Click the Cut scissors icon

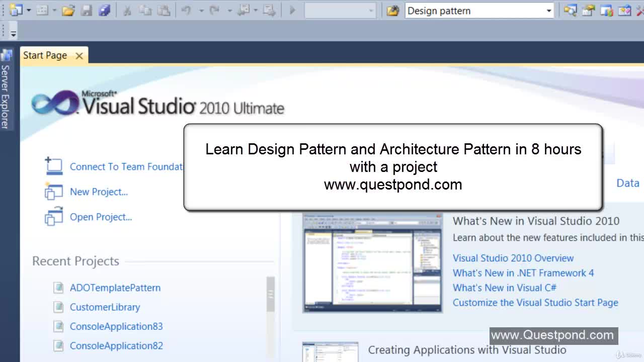click(127, 10)
